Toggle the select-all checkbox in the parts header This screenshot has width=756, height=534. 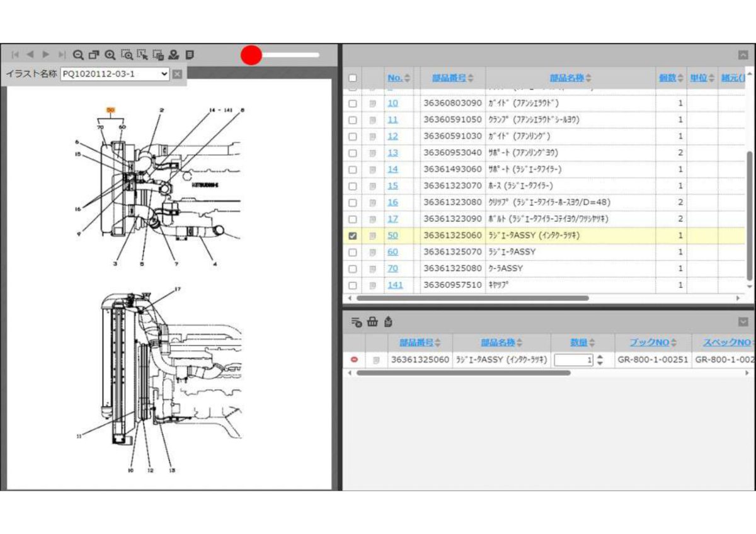tap(353, 78)
